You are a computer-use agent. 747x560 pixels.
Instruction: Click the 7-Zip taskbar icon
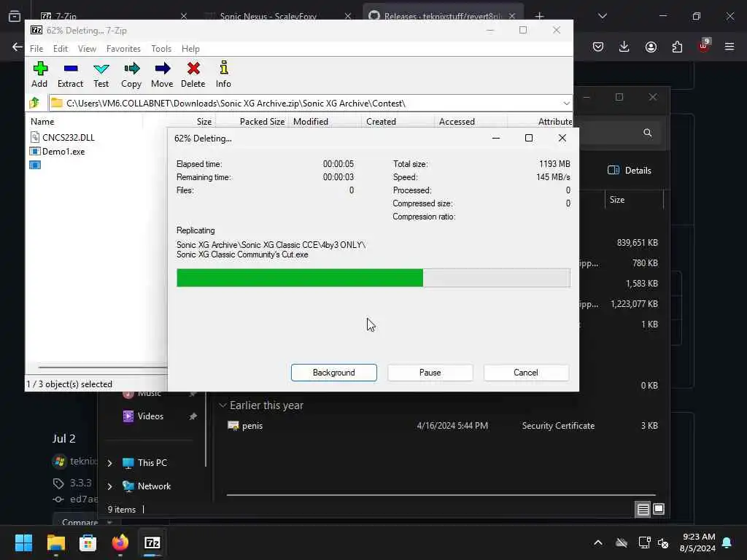tap(152, 542)
